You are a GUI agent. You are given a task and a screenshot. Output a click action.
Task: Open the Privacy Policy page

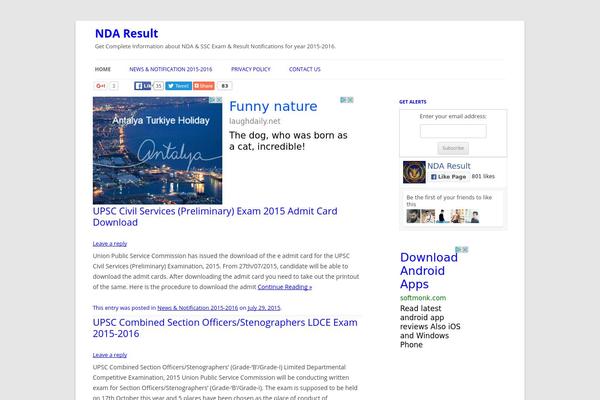(x=251, y=69)
